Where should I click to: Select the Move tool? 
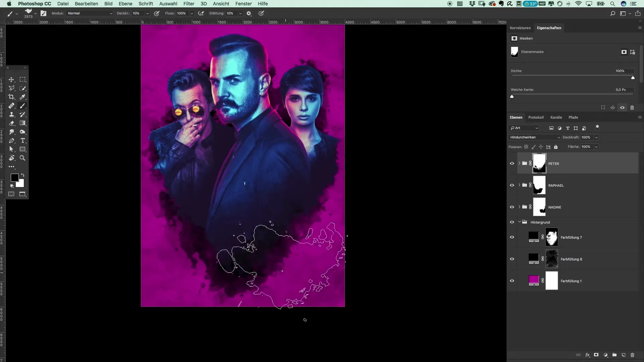pos(11,79)
